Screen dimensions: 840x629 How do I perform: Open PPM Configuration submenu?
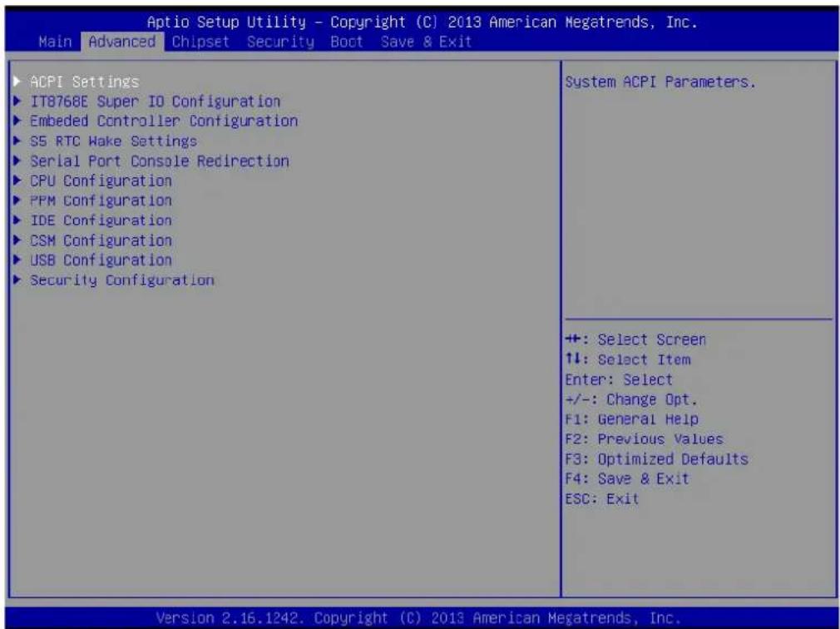click(x=101, y=201)
